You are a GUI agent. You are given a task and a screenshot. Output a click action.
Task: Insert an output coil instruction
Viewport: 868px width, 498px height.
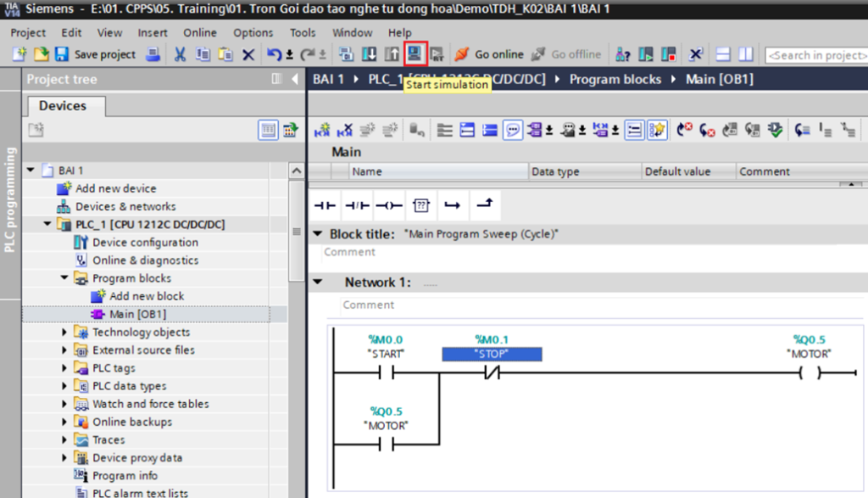tap(389, 205)
